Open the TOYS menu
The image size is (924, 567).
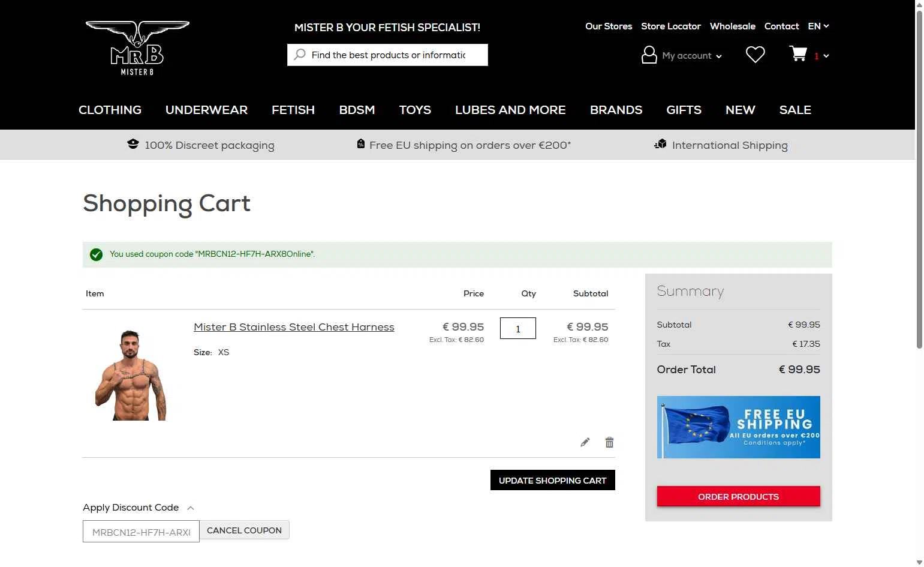pyautogui.click(x=416, y=110)
